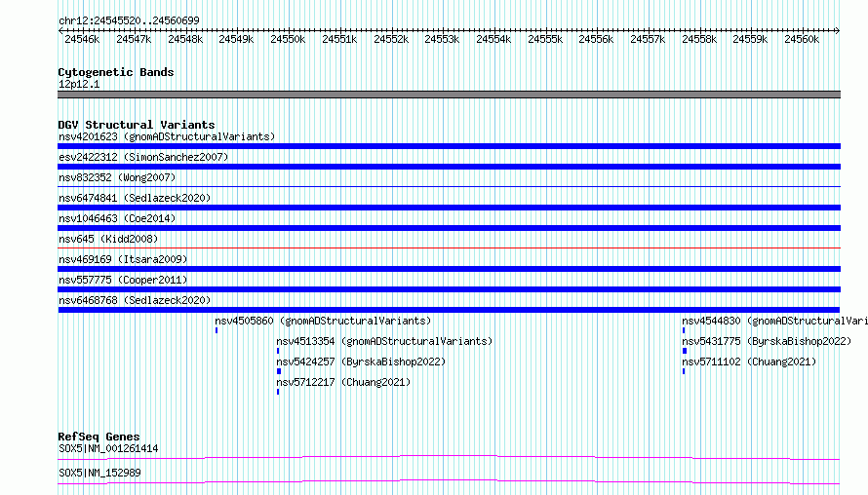Select the nsv6474841 Sedlazeck2020 variant label
The image size is (868, 495).
point(135,198)
